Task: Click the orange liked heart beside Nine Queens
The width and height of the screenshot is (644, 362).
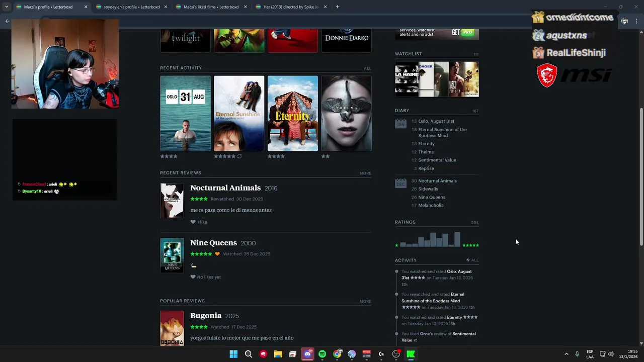Action: 217,254
